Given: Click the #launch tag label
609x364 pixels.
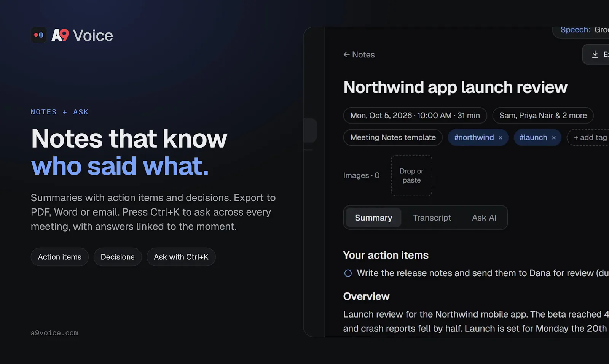Looking at the screenshot, I should (x=533, y=138).
